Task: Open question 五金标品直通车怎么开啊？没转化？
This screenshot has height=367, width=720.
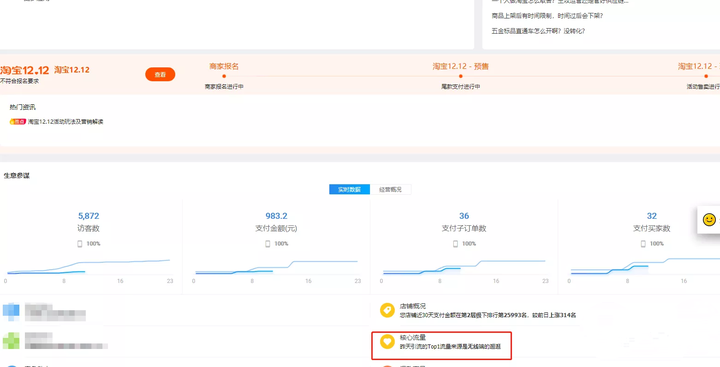Action: coord(538,31)
